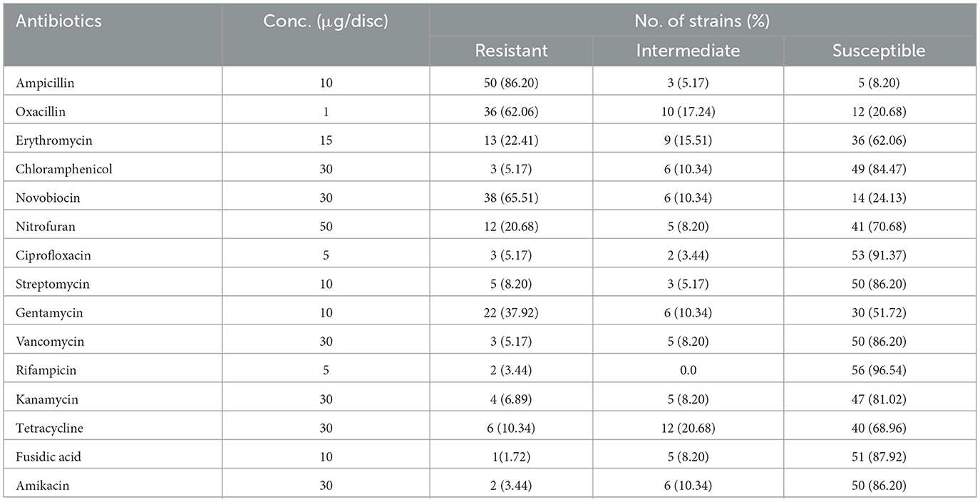
Task: Select the Resistant subheader cell
Action: [x=511, y=51]
